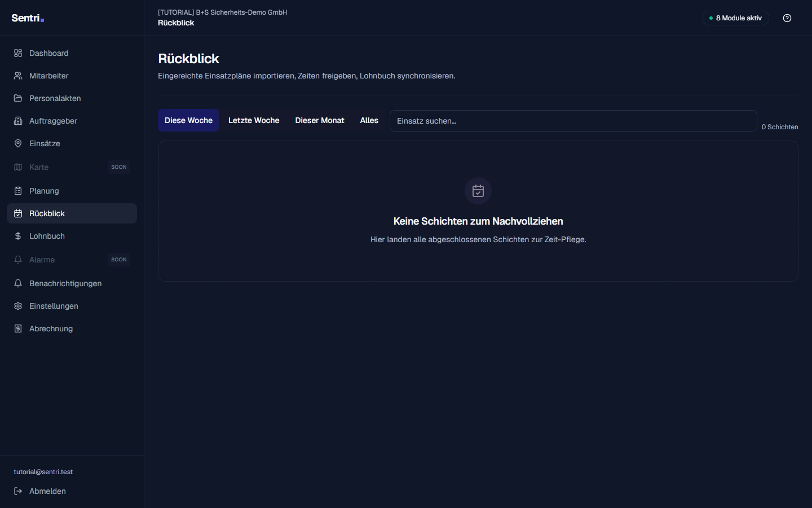Viewport: 812px width, 508px height.
Task: Click the Auftraggeber building icon
Action: pos(18,121)
